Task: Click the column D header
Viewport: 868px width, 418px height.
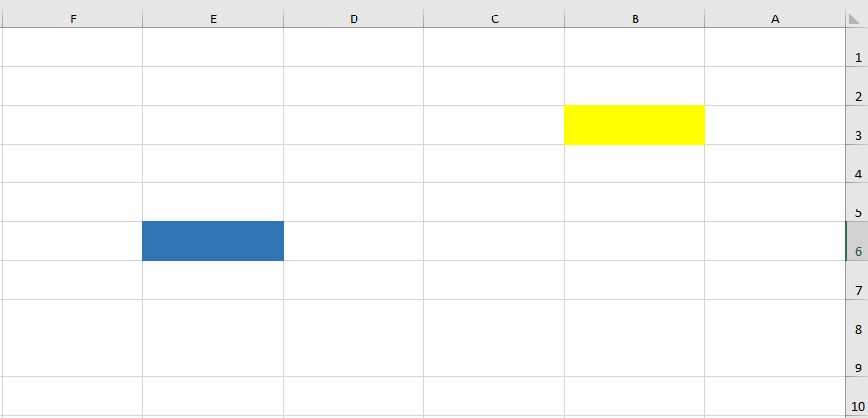Action: tap(354, 18)
